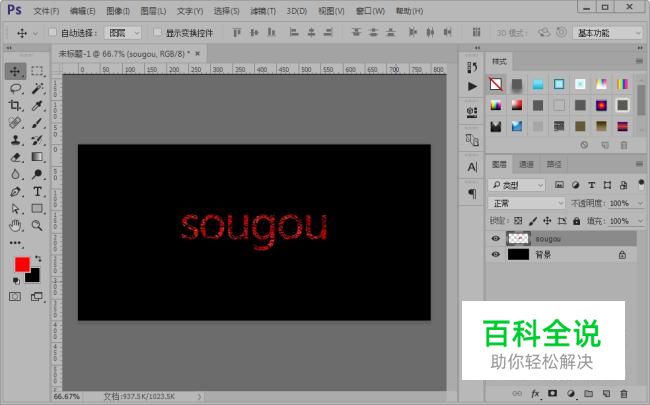Add a layer style with fx button

pyautogui.click(x=535, y=393)
